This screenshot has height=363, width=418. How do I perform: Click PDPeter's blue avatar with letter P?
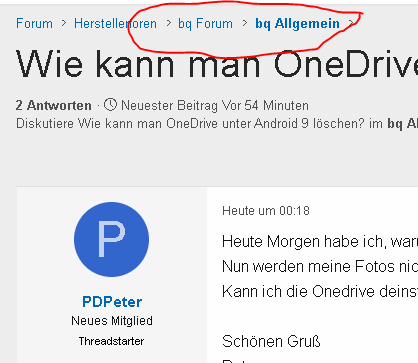[x=111, y=239]
